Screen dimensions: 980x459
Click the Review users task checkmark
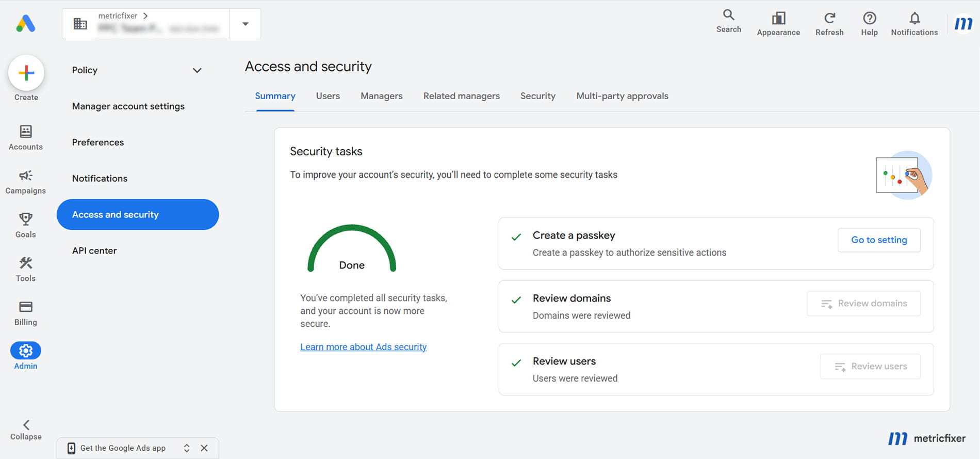tap(516, 363)
